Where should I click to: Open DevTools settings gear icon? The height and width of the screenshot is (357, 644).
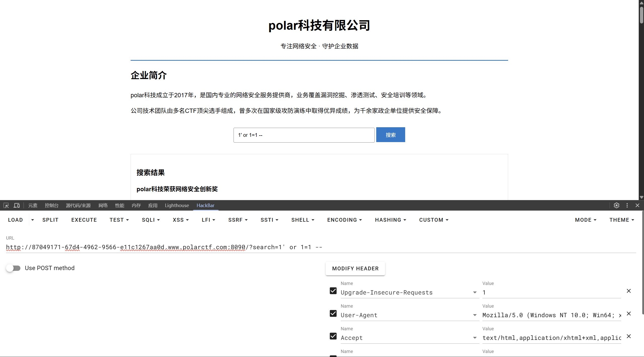pyautogui.click(x=616, y=205)
